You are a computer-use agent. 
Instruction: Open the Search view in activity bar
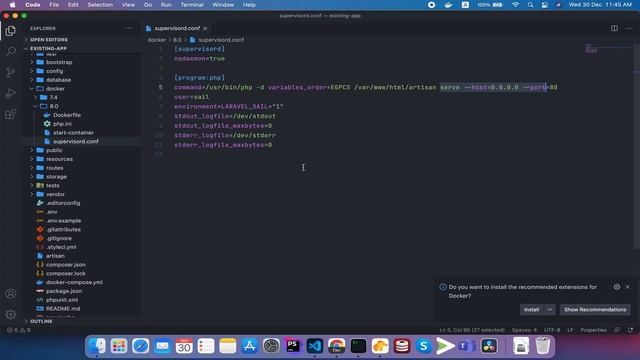11,51
